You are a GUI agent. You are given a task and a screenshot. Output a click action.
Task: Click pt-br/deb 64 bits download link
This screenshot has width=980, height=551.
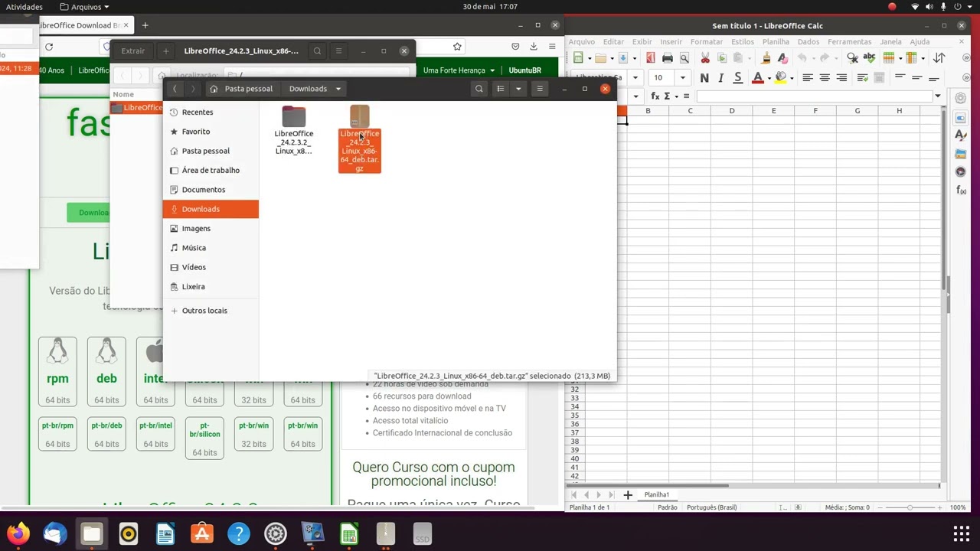[x=106, y=434]
